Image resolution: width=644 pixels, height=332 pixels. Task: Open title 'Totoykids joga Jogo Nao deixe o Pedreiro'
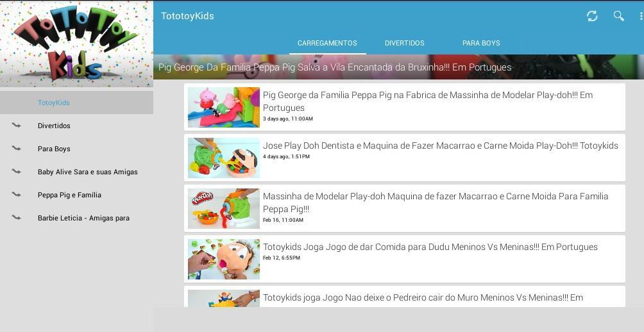click(423, 297)
